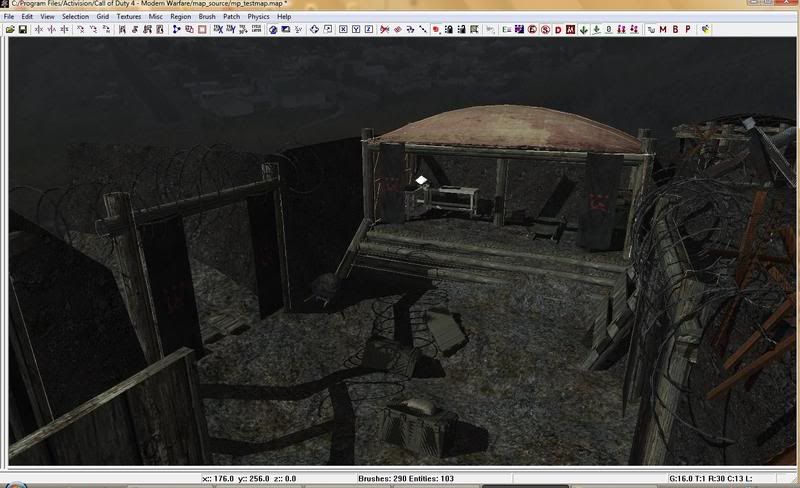Click the red letter D toolbar icon
Image resolution: width=800 pixels, height=488 pixels.
pyautogui.click(x=557, y=30)
